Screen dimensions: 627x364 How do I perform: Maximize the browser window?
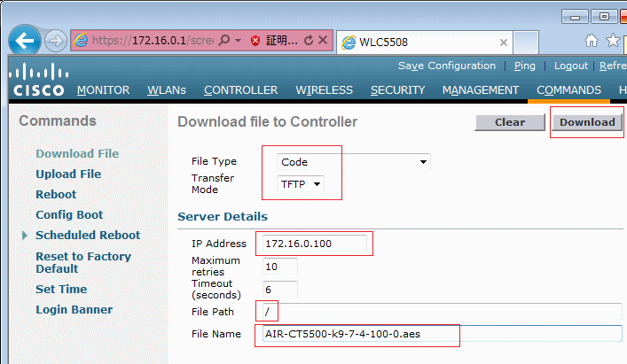(x=604, y=17)
